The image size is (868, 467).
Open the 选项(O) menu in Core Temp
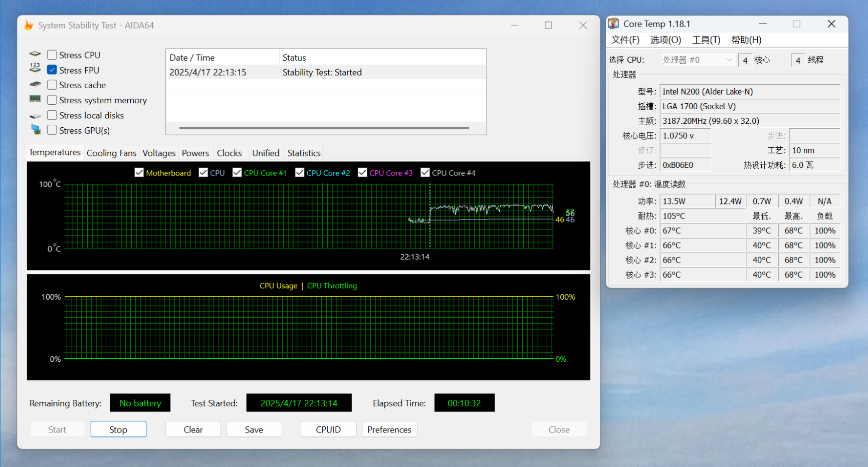[x=666, y=40]
